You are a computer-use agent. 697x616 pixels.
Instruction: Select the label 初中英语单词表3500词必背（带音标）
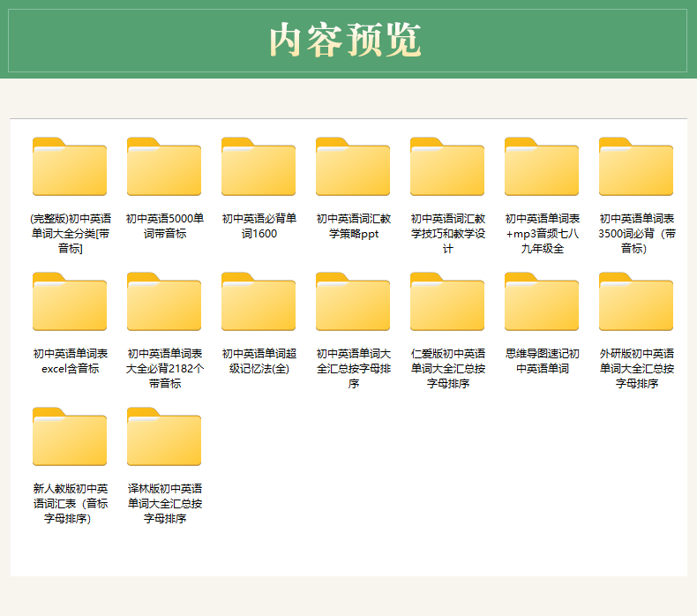tap(637, 234)
